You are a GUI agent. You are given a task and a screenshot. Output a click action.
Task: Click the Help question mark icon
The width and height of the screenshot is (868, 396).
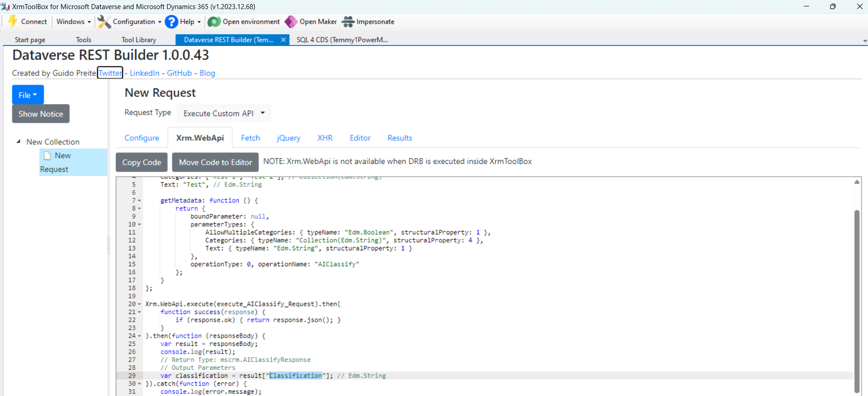(x=171, y=22)
